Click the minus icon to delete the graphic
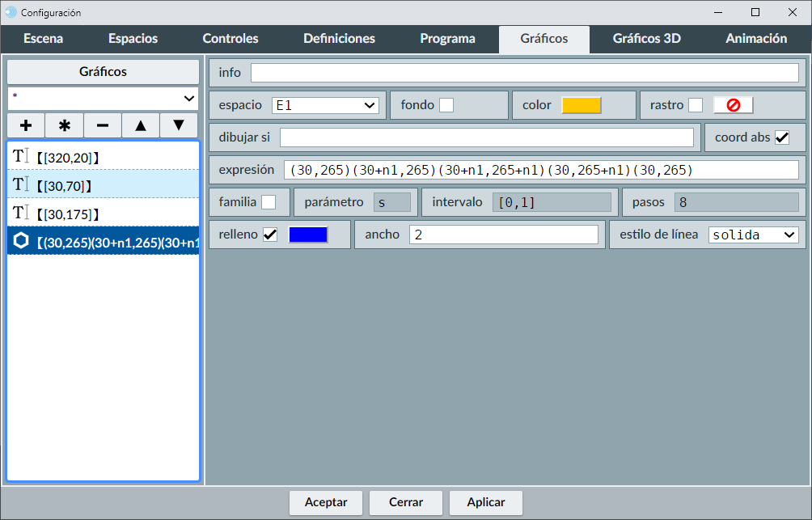Image resolution: width=812 pixels, height=520 pixels. coord(103,125)
